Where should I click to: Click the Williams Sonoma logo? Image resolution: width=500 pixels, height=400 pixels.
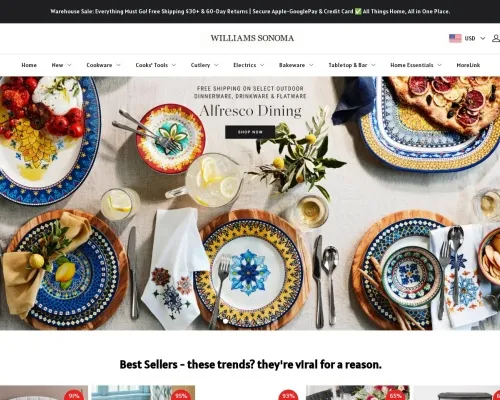(x=252, y=38)
